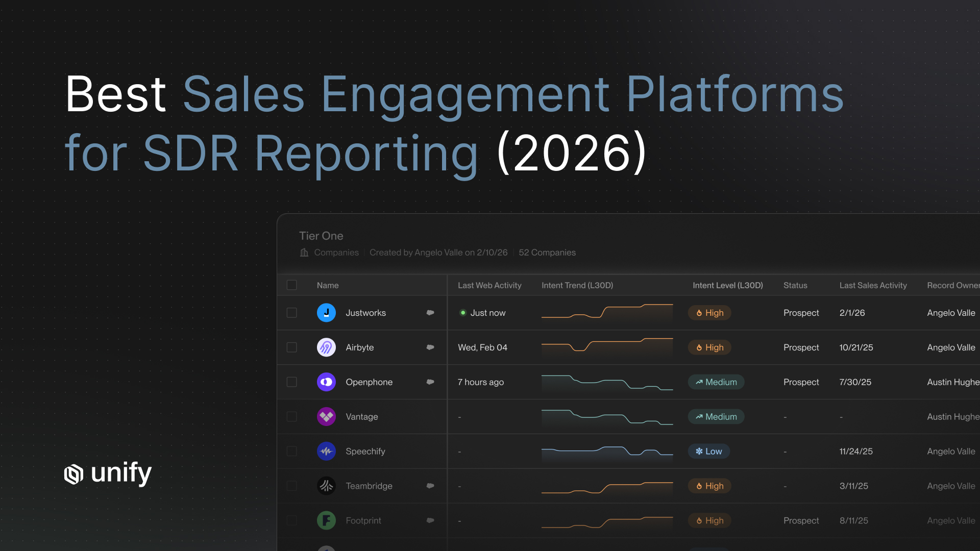This screenshot has width=980, height=551.
Task: Open the Vantage company name
Action: pyautogui.click(x=362, y=417)
